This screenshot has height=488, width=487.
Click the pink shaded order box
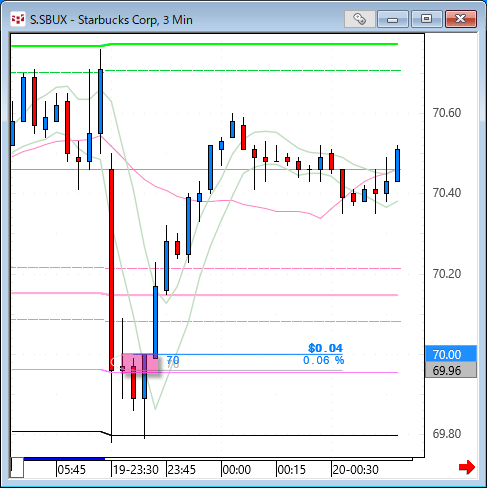click(140, 363)
